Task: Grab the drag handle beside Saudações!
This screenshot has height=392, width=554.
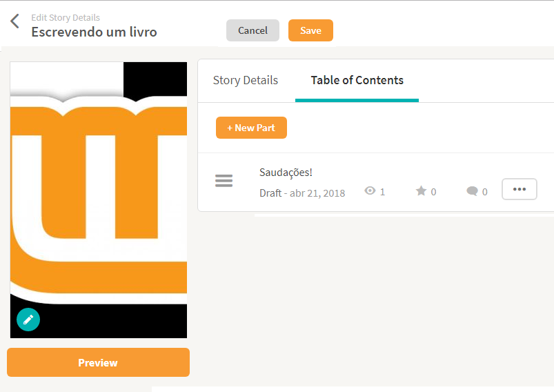Action: pyautogui.click(x=224, y=182)
